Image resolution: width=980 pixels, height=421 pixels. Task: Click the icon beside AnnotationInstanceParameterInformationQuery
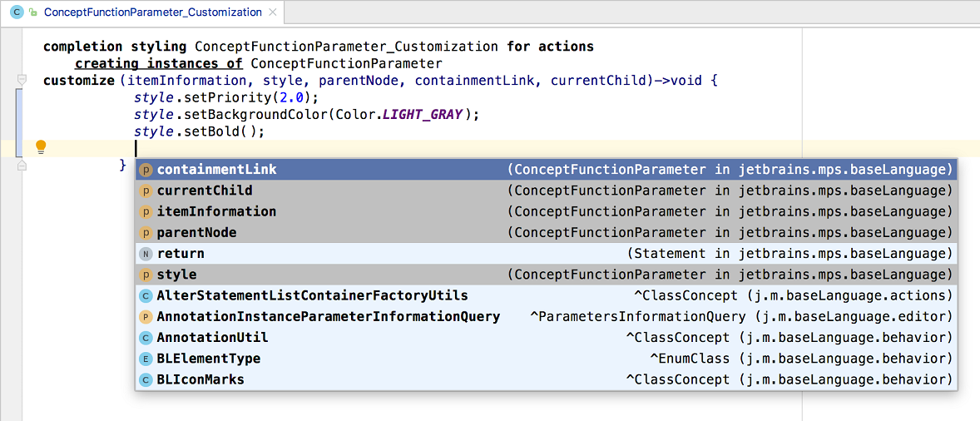click(x=146, y=317)
